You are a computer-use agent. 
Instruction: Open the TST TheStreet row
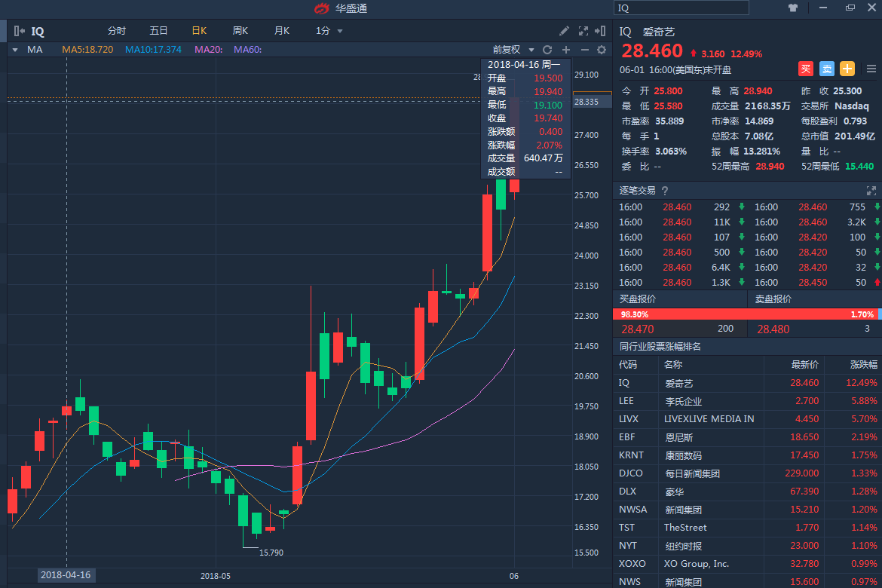point(748,528)
